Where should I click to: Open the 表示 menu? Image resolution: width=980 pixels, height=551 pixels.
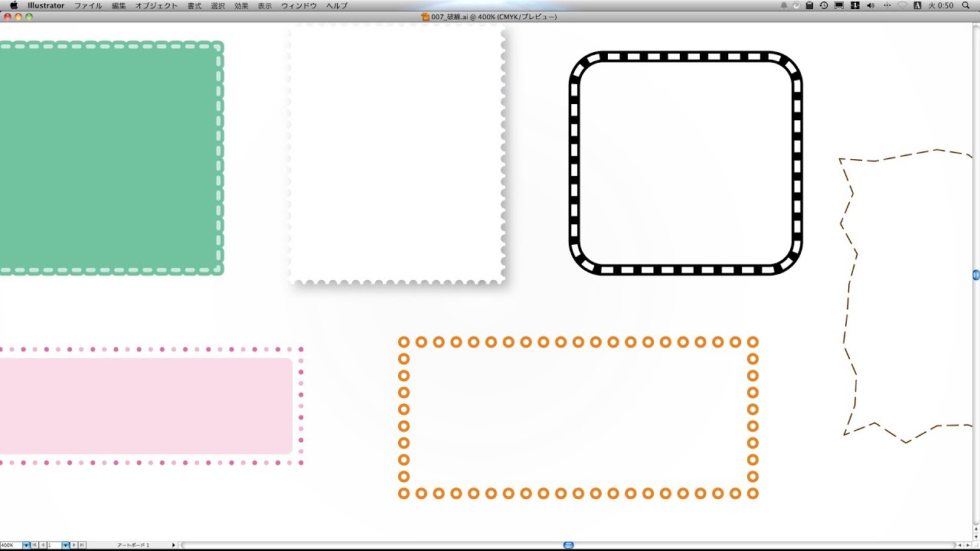(264, 5)
